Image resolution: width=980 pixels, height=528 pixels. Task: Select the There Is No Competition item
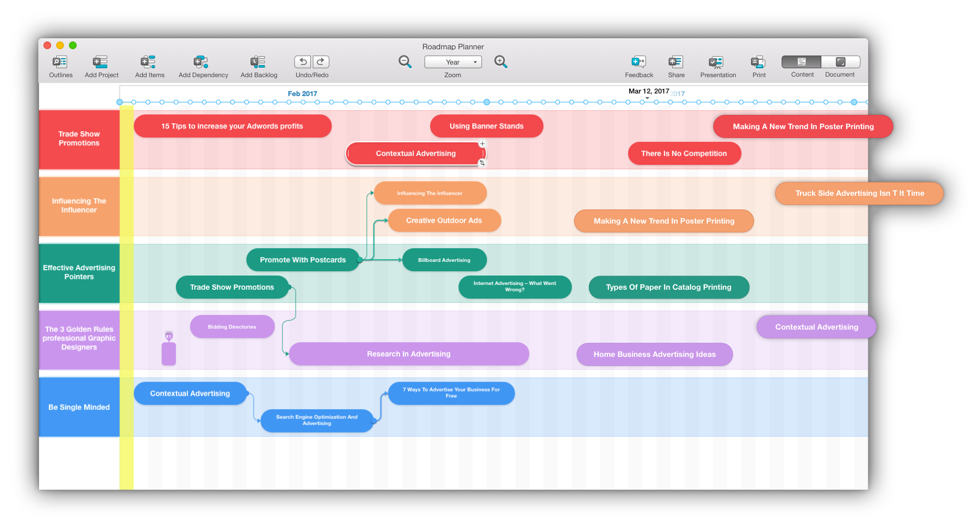(684, 153)
